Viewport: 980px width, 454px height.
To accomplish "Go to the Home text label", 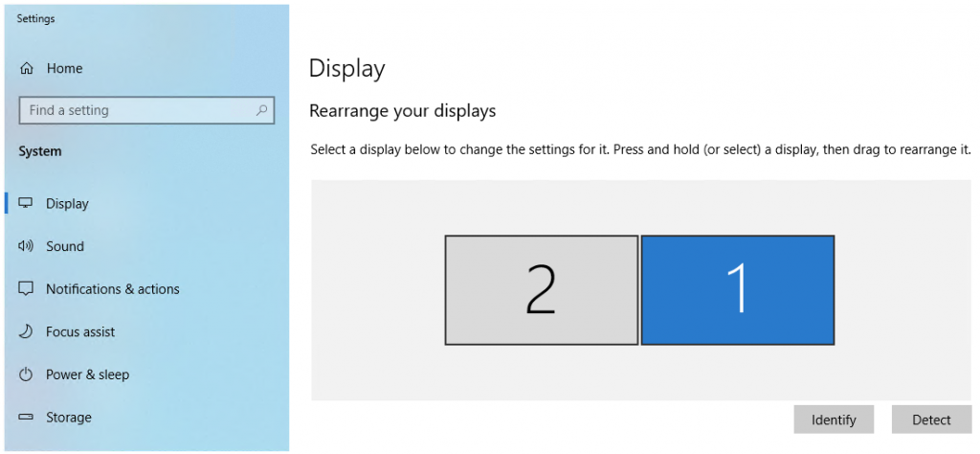I will [x=64, y=69].
